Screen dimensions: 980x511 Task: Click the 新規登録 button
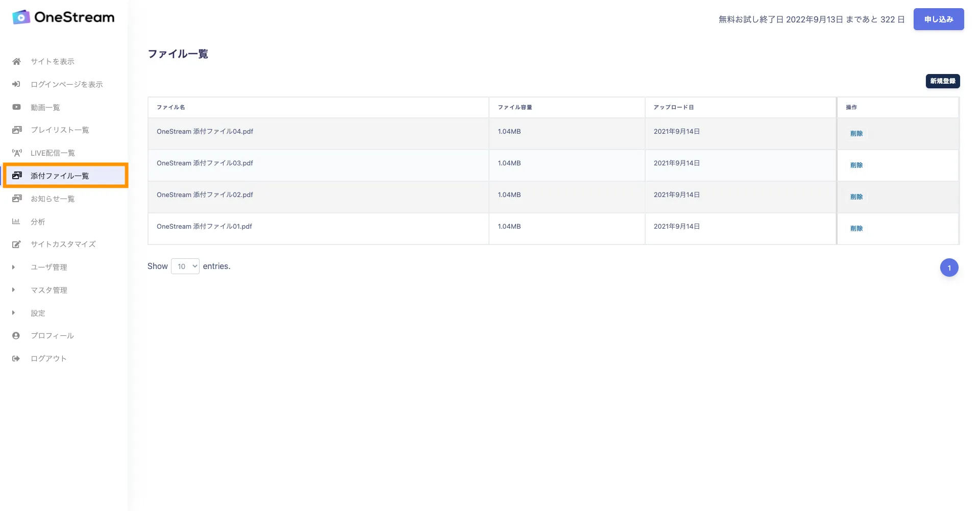[943, 81]
